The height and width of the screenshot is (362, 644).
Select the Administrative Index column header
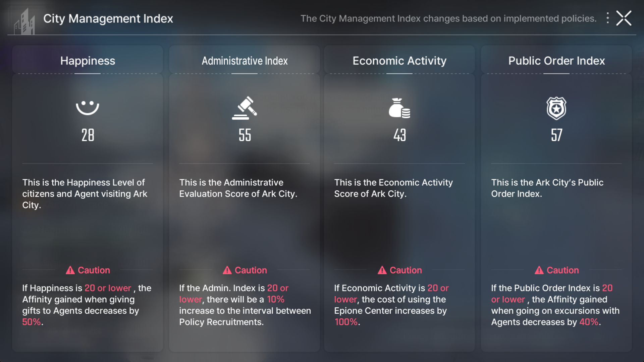(x=245, y=61)
